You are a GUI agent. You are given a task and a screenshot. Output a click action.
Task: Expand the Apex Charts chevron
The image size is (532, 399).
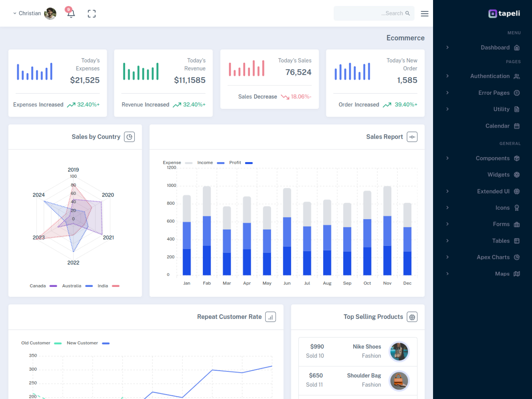(x=448, y=257)
